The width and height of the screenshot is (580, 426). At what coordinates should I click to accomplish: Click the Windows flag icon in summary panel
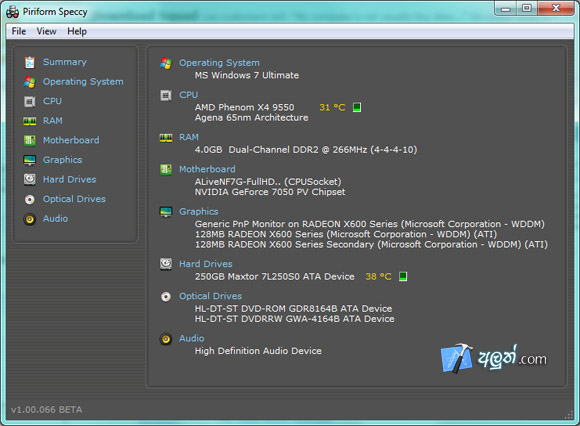tap(166, 63)
